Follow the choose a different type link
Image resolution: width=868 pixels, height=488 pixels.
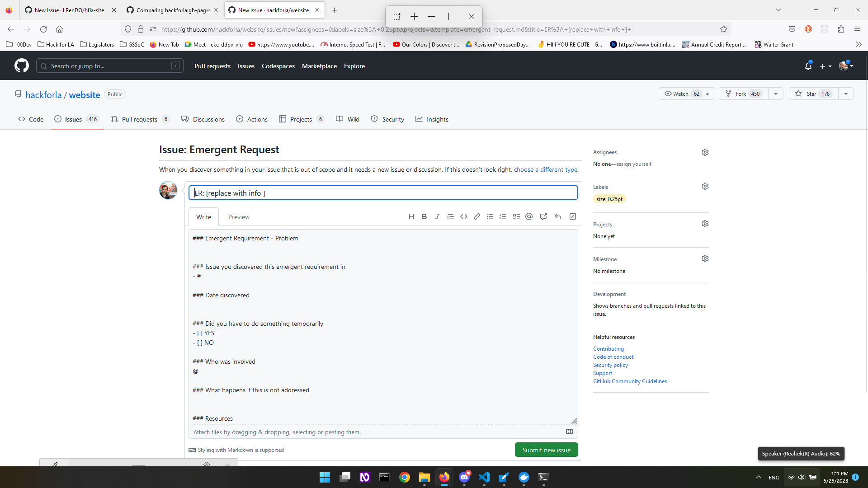[546, 169]
